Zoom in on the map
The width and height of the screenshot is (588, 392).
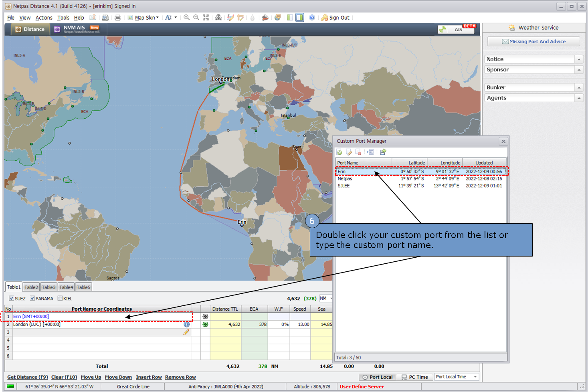[187, 17]
